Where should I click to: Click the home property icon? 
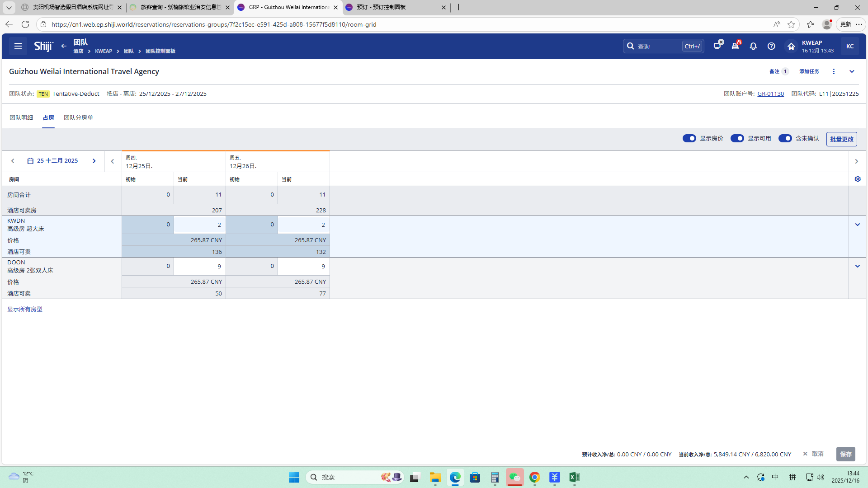point(791,46)
